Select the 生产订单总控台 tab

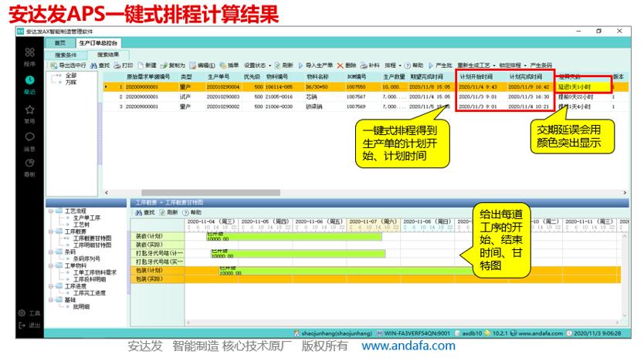click(98, 42)
